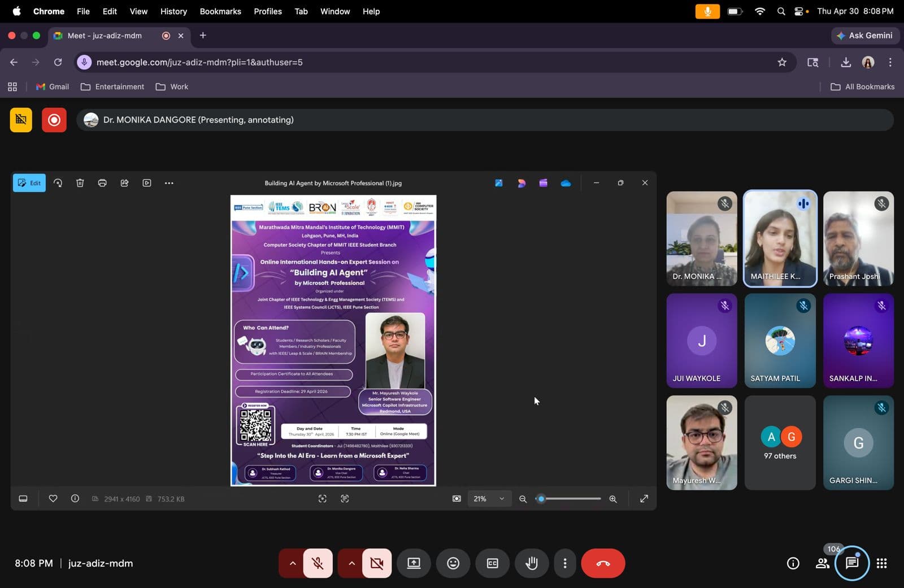
Task: Toggle the filmstrip view in viewer
Action: (x=23, y=499)
